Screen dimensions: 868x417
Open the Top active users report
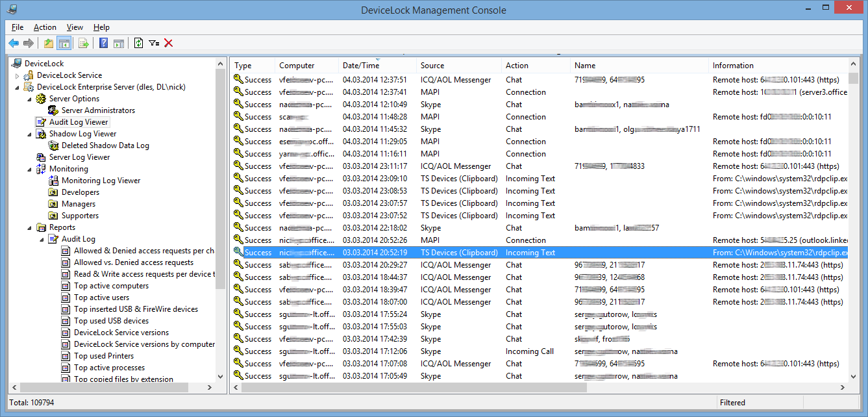coord(101,297)
